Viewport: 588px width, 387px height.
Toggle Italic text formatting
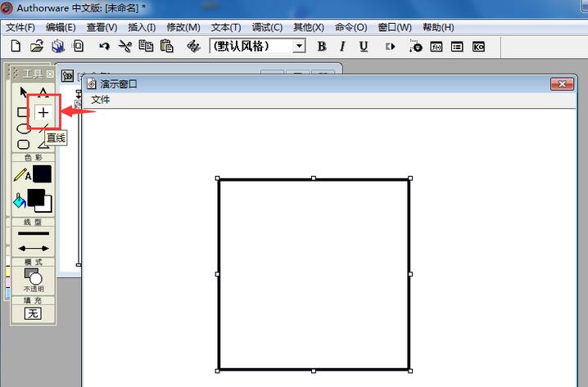342,47
